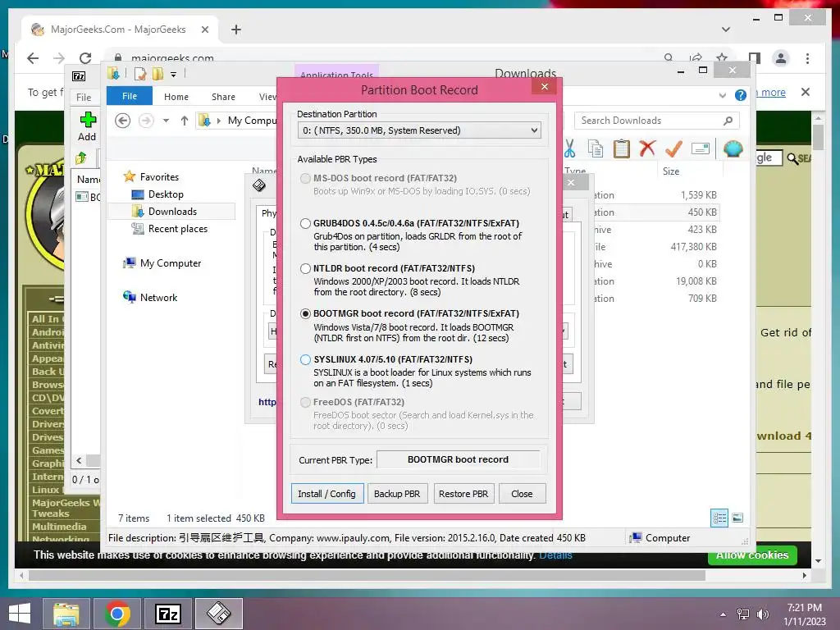This screenshot has height=630, width=840.
Task: Select Desktop in navigation pane
Action: (166, 194)
